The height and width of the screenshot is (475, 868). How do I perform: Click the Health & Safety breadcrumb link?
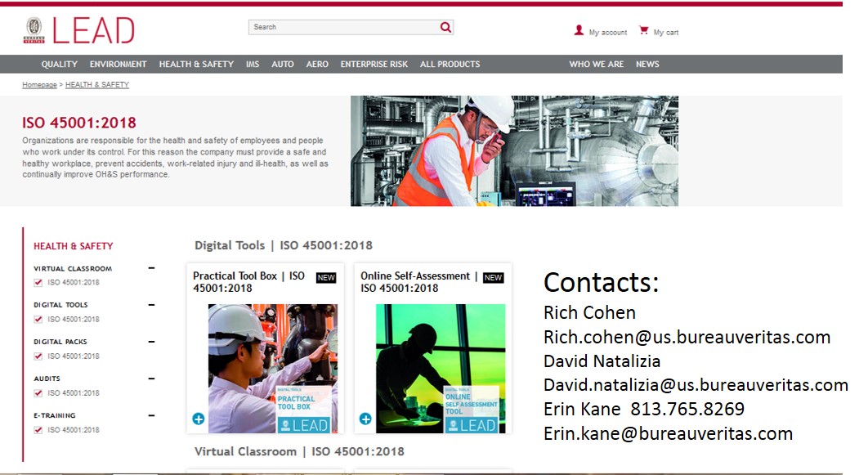[x=97, y=85]
